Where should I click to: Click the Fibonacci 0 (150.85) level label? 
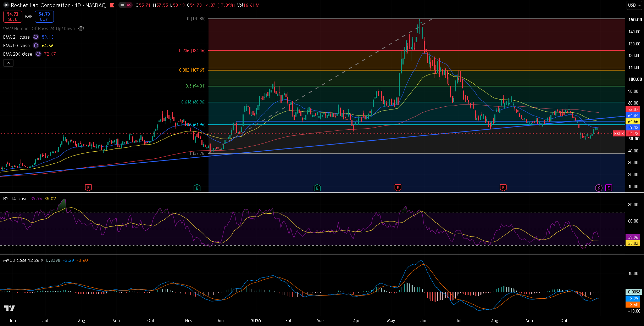(196, 19)
